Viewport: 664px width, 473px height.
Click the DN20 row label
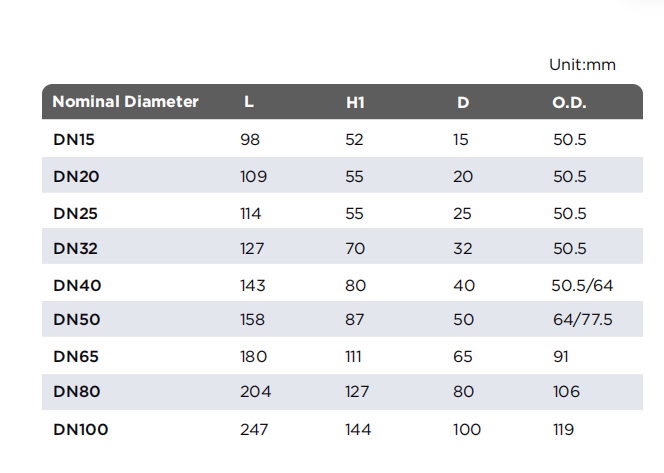[x=76, y=177]
